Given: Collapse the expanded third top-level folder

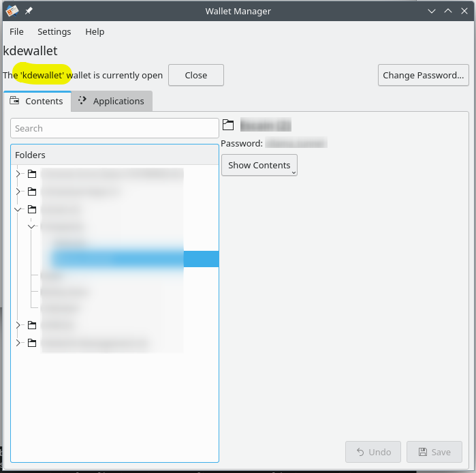Looking at the screenshot, I should click(x=18, y=209).
